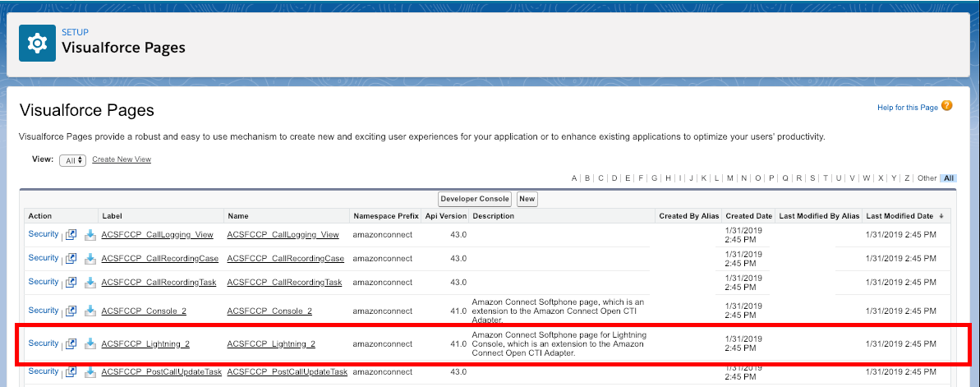Viewport: 980px width, 387px height.
Task: Click download icon for ACSFCCP_Lightning_2
Action: 90,343
